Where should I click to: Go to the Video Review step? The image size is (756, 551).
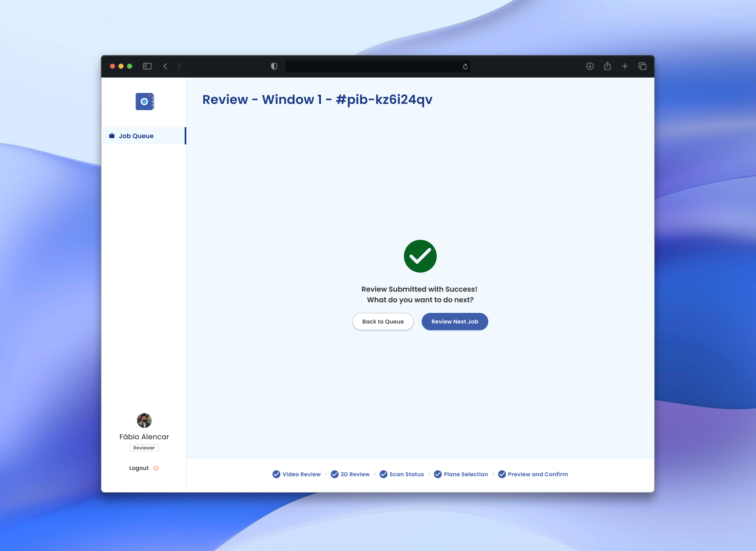point(301,474)
